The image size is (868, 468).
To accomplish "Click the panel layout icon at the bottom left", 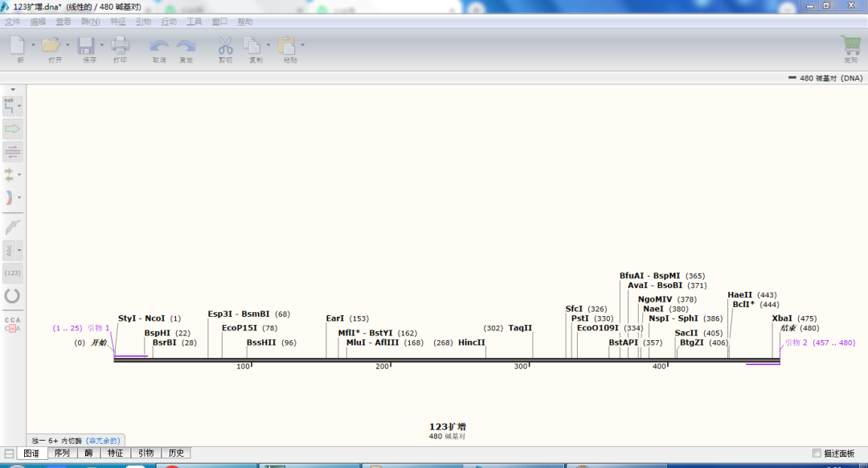I will (8, 453).
